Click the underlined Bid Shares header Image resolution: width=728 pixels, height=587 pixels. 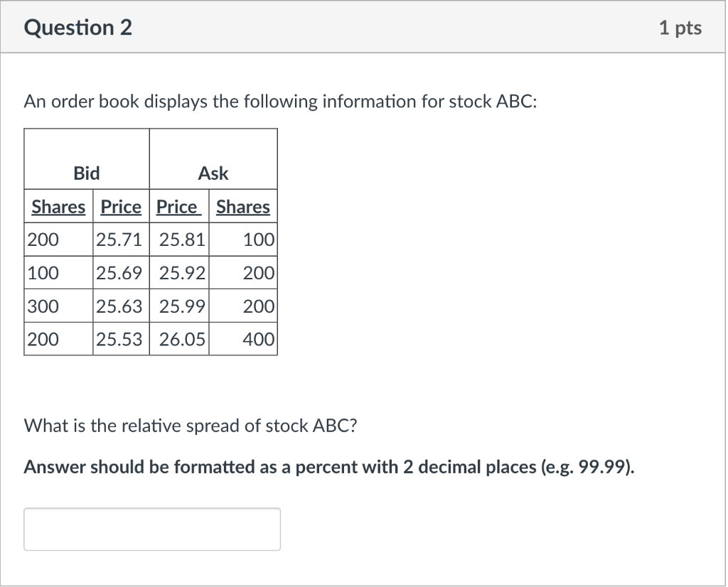coord(58,207)
